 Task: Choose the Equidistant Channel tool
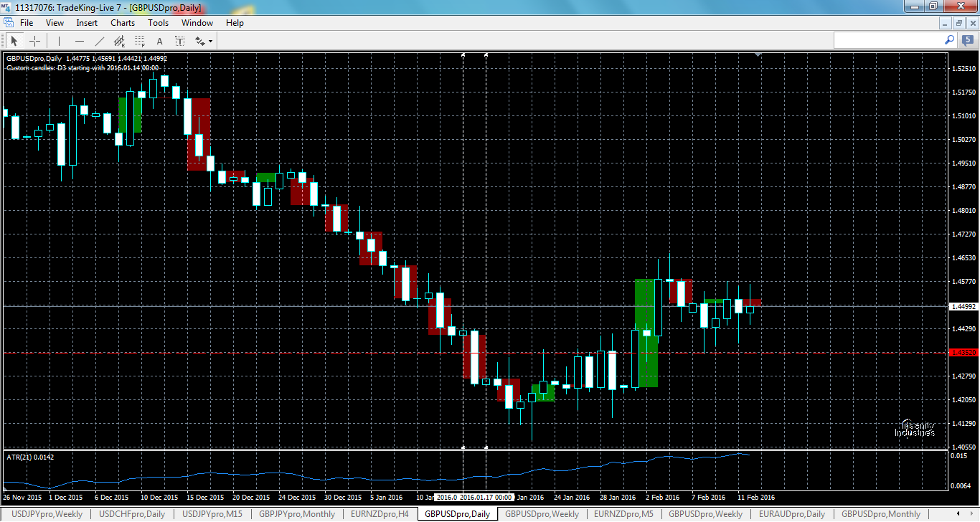point(120,41)
